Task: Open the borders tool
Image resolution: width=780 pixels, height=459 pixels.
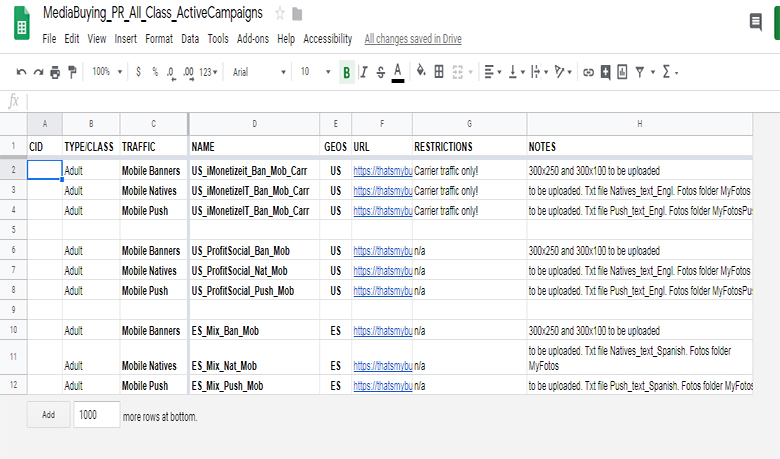Action: coord(439,72)
